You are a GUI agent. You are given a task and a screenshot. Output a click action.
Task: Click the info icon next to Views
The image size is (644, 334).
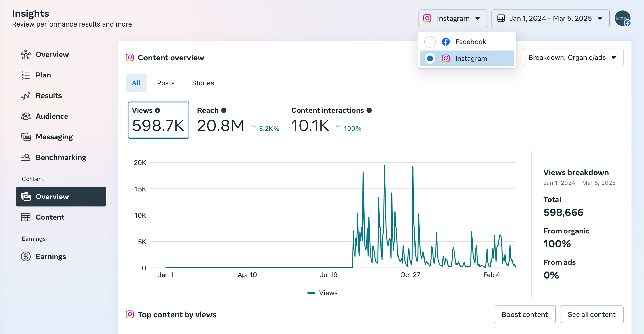coord(158,110)
